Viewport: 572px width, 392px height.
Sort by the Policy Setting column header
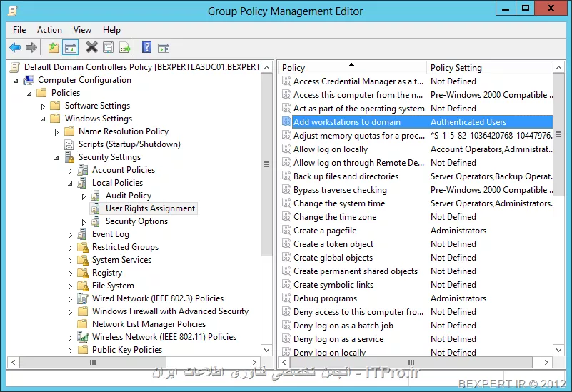point(489,68)
